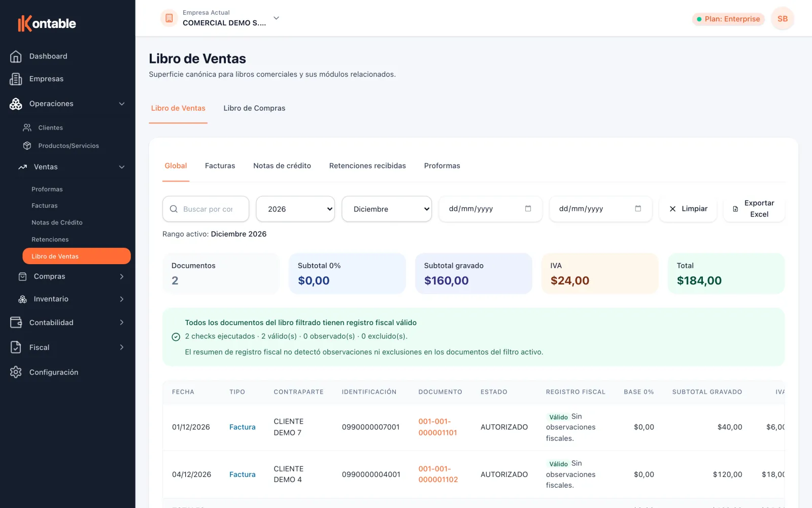Click the date cell 04/12/2026
Screen dimensions: 812x508
point(191,474)
